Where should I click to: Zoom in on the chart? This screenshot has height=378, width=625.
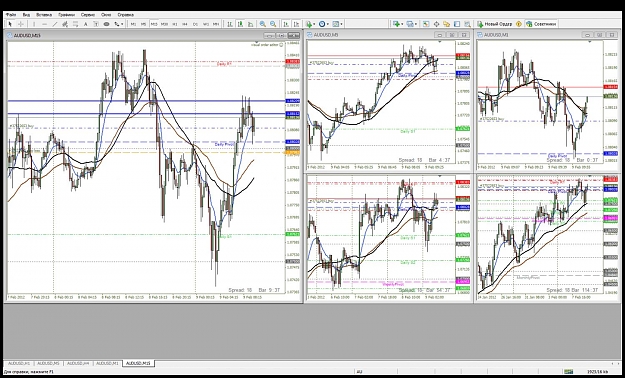coord(263,24)
